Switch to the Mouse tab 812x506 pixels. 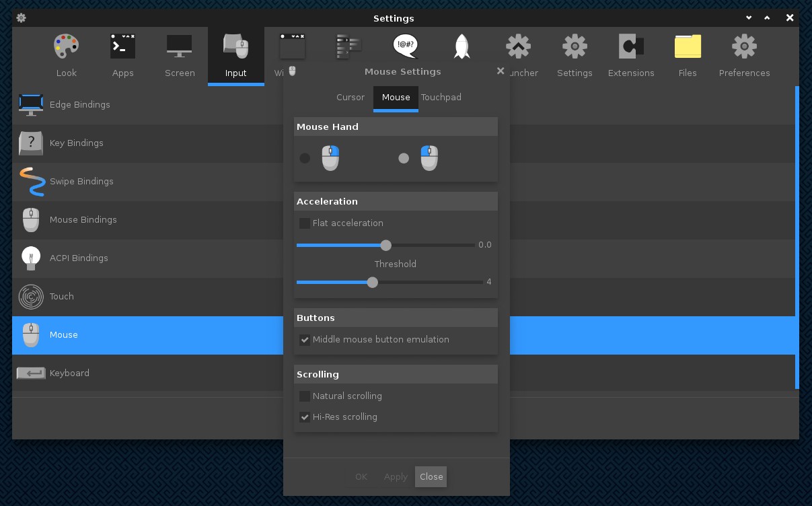(x=396, y=98)
